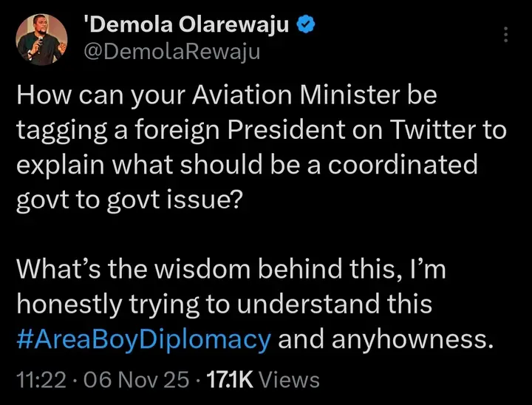The height and width of the screenshot is (405, 532).
Task: Click the word "Views" in the footer
Action: point(290,380)
